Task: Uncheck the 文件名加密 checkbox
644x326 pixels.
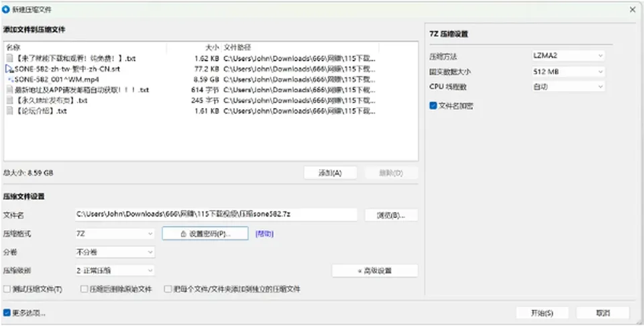Action: click(x=433, y=105)
